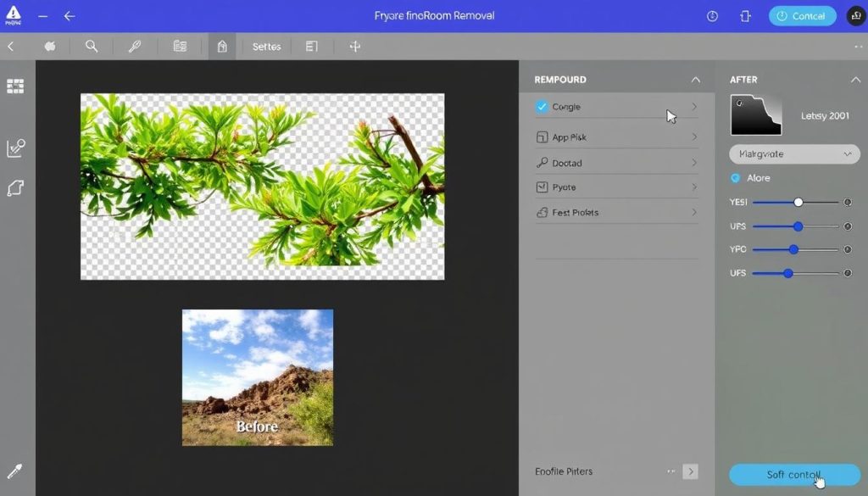Collapse the AFTER panel

(854, 80)
